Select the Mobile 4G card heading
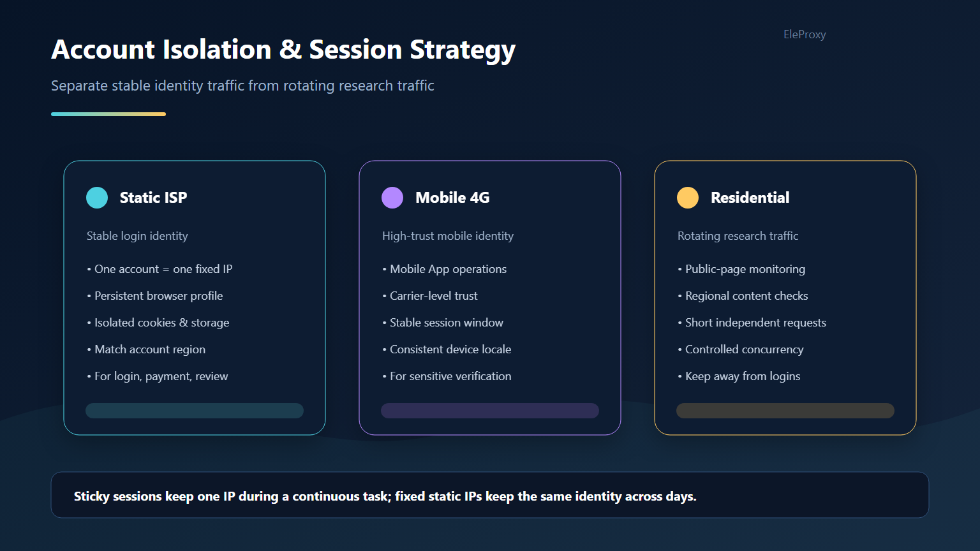The image size is (980, 551). [x=452, y=198]
